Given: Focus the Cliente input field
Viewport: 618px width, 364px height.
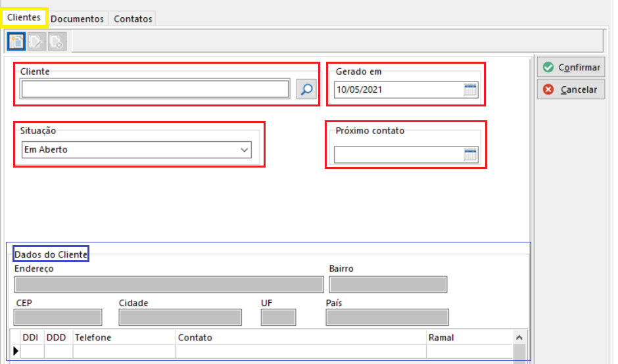Looking at the screenshot, I should [x=155, y=89].
